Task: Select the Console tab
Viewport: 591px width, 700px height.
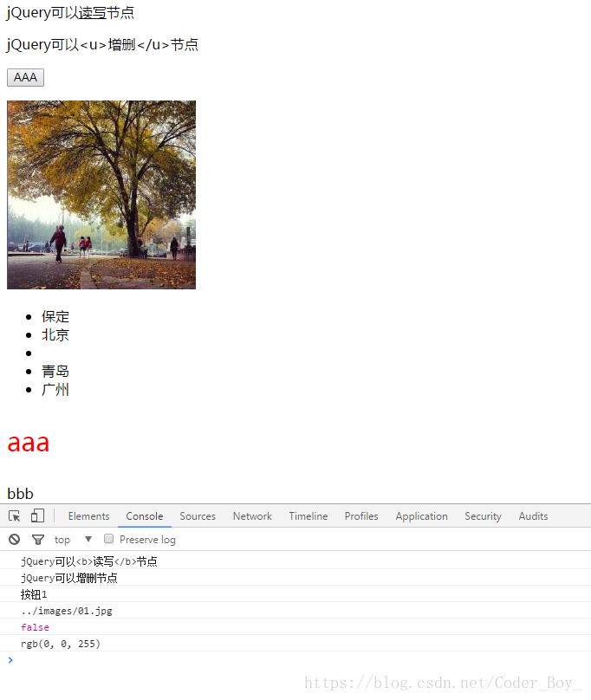Action: coord(145,516)
